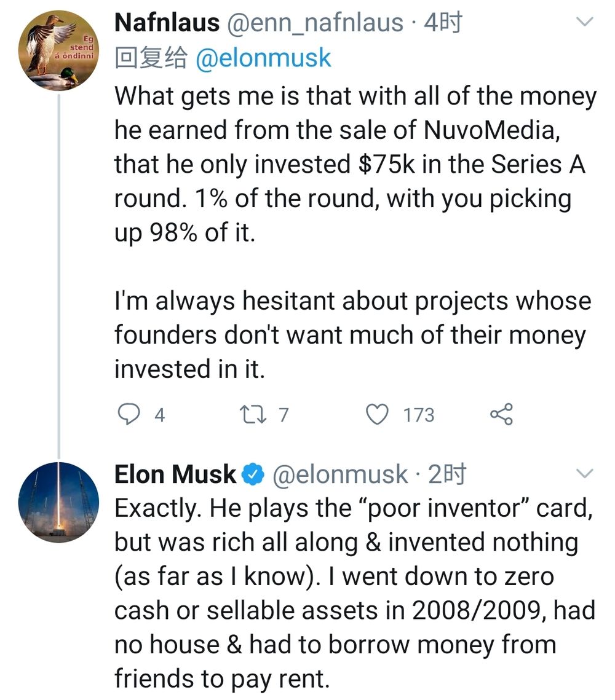
Task: Tap the share icon under Nafnlaus tweet
Action: pos(502,414)
